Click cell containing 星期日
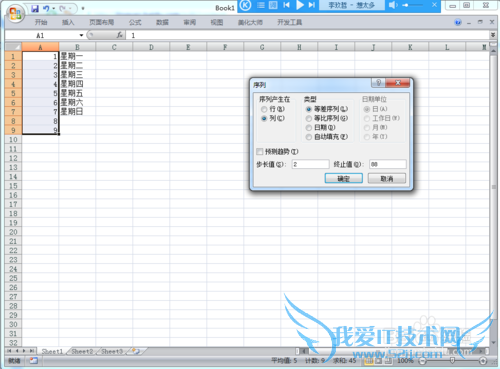Viewport: 500px width, 369px height. pyautogui.click(x=77, y=112)
